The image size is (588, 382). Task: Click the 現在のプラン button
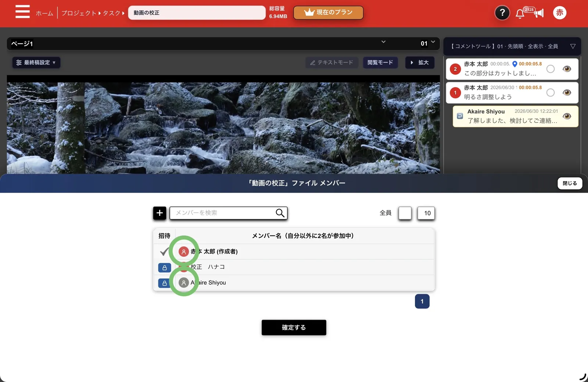coord(328,13)
